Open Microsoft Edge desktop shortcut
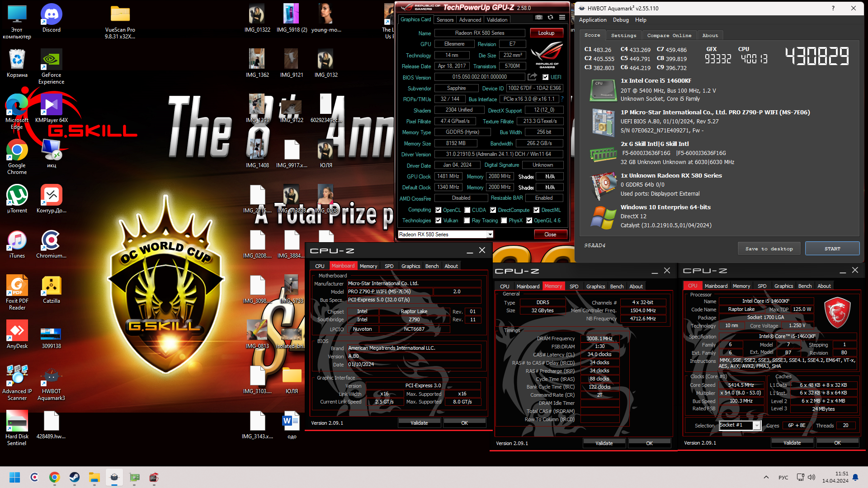The image size is (868, 488). pos(17,112)
